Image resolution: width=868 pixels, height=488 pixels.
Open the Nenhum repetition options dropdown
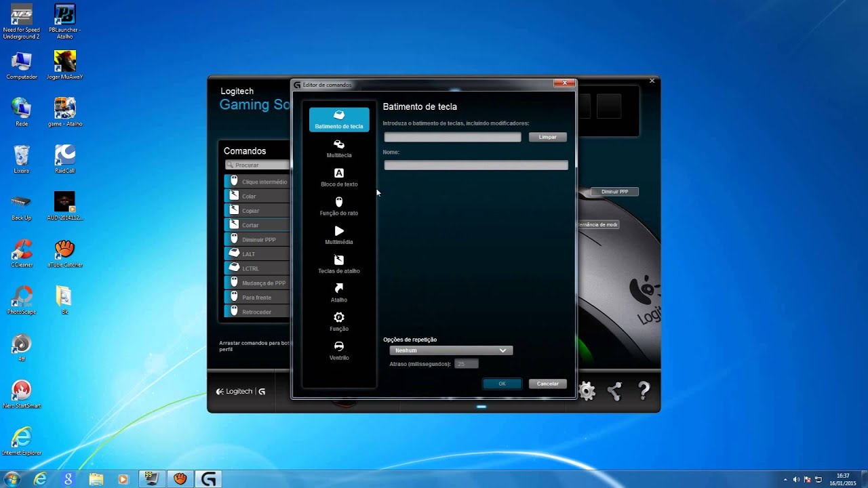(451, 350)
